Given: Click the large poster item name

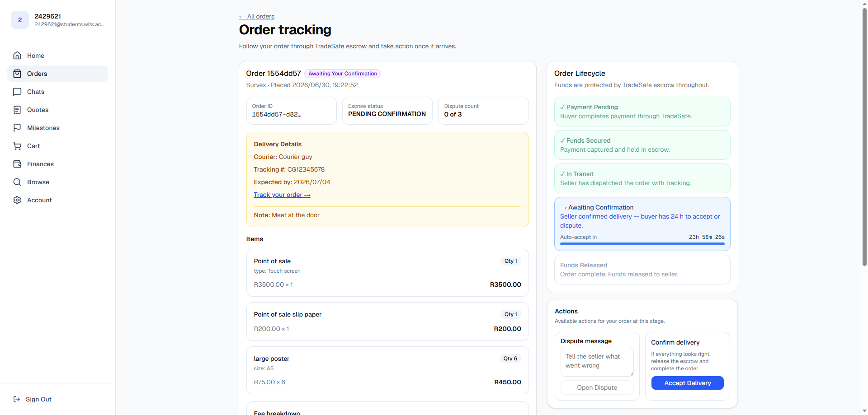Looking at the screenshot, I should tap(272, 359).
